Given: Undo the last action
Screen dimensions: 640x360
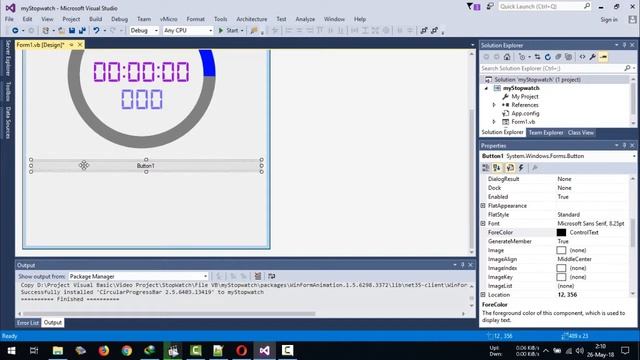Looking at the screenshot, I should coord(96,31).
